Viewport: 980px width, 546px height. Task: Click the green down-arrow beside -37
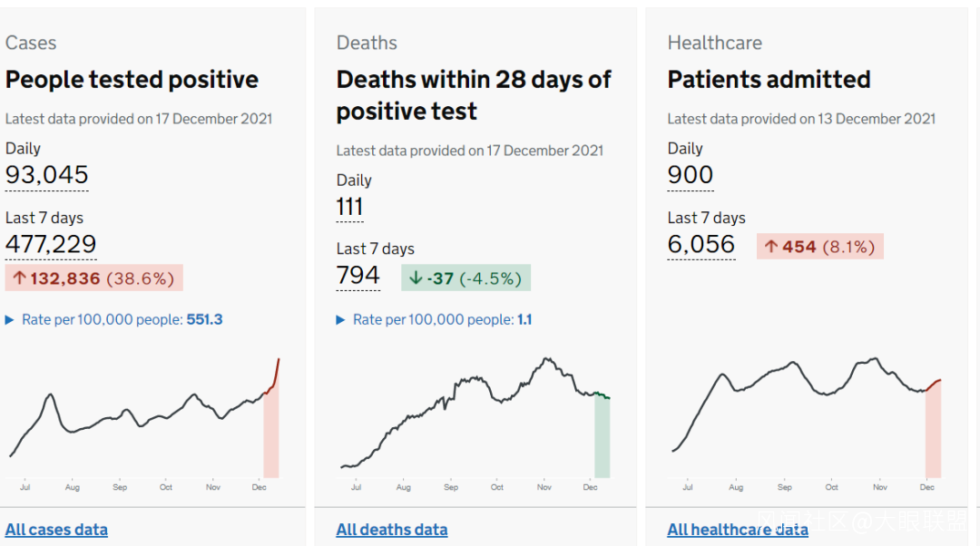pyautogui.click(x=416, y=278)
